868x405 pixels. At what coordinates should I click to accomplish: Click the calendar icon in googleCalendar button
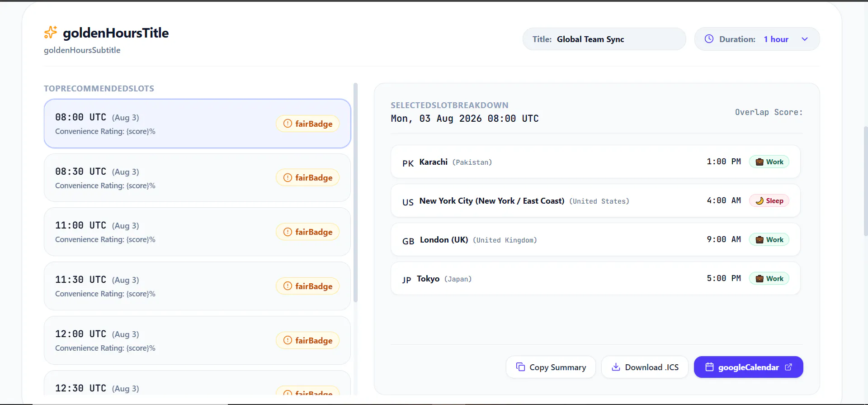[x=709, y=367]
